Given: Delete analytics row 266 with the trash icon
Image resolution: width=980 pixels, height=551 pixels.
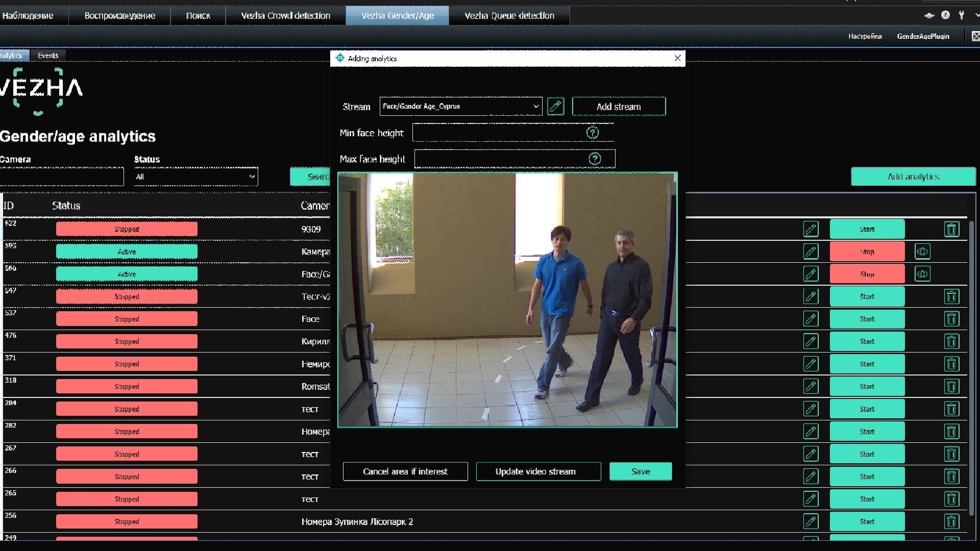Looking at the screenshot, I should coord(951,477).
